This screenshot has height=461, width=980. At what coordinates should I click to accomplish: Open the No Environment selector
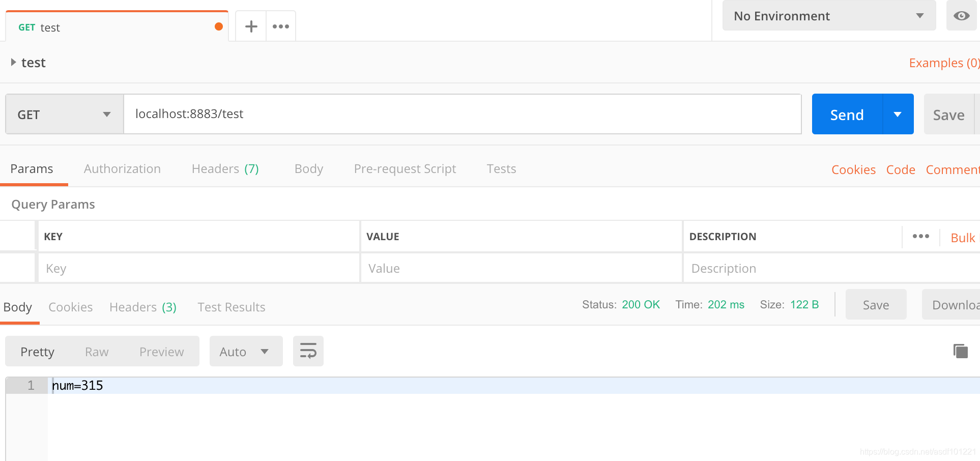click(x=828, y=16)
